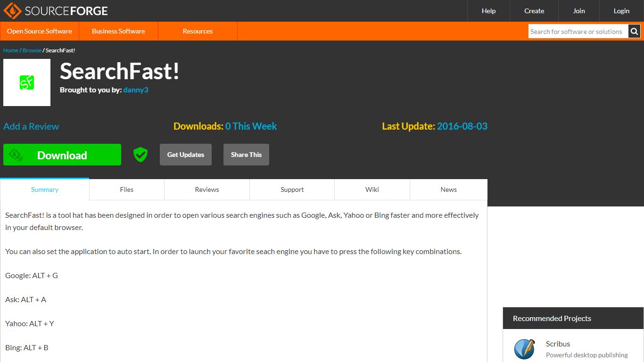644x362 pixels.
Task: Open danny3 author profile
Action: 136,90
